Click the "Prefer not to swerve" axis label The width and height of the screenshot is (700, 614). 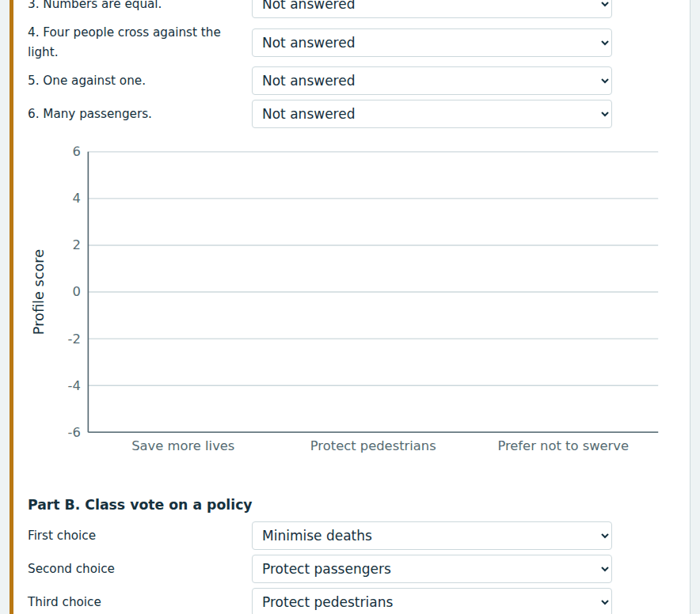click(x=563, y=445)
